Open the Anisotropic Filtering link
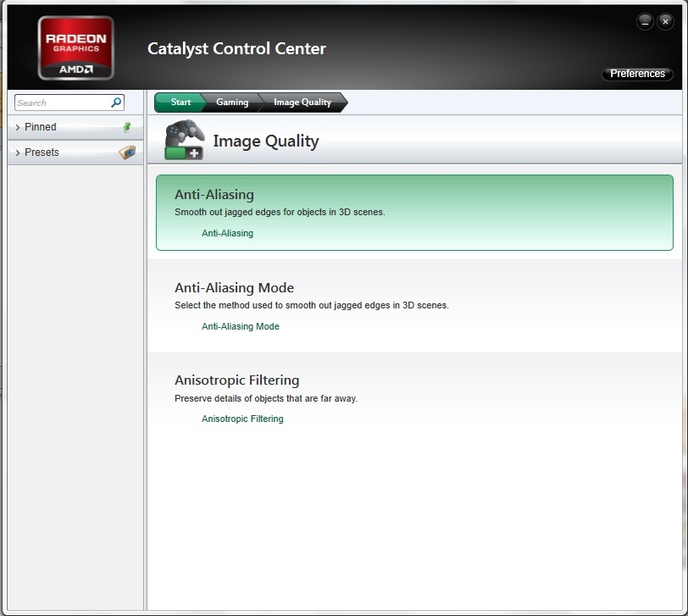The image size is (688, 616). [x=242, y=419]
